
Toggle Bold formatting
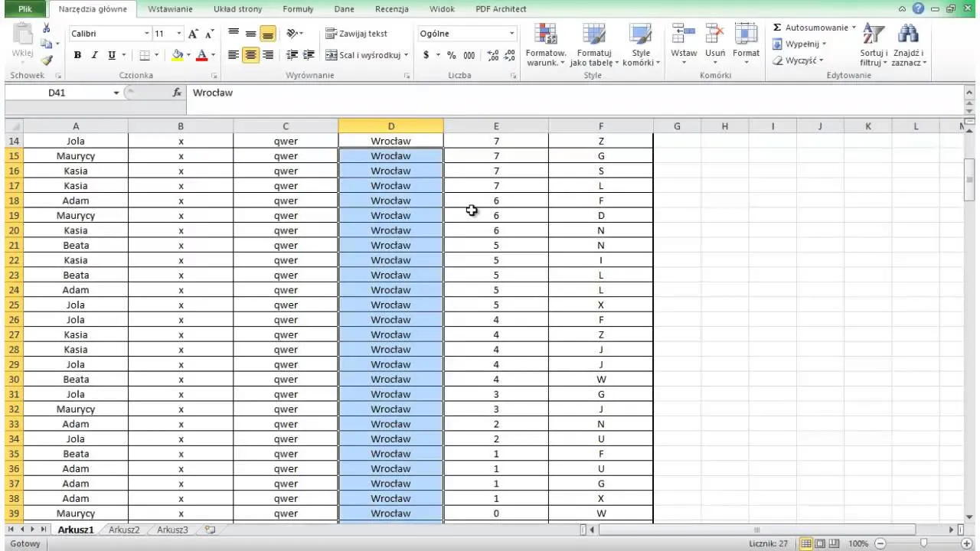(x=77, y=55)
